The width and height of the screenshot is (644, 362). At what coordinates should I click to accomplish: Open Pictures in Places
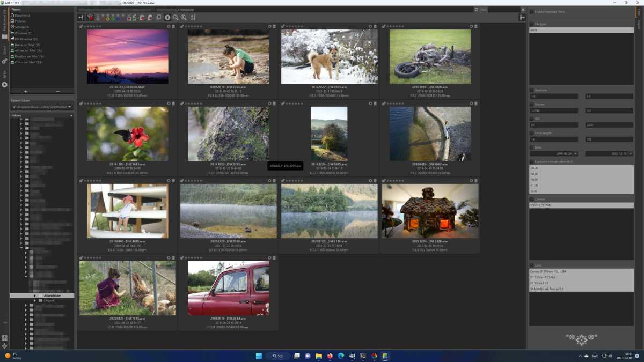[x=20, y=21]
